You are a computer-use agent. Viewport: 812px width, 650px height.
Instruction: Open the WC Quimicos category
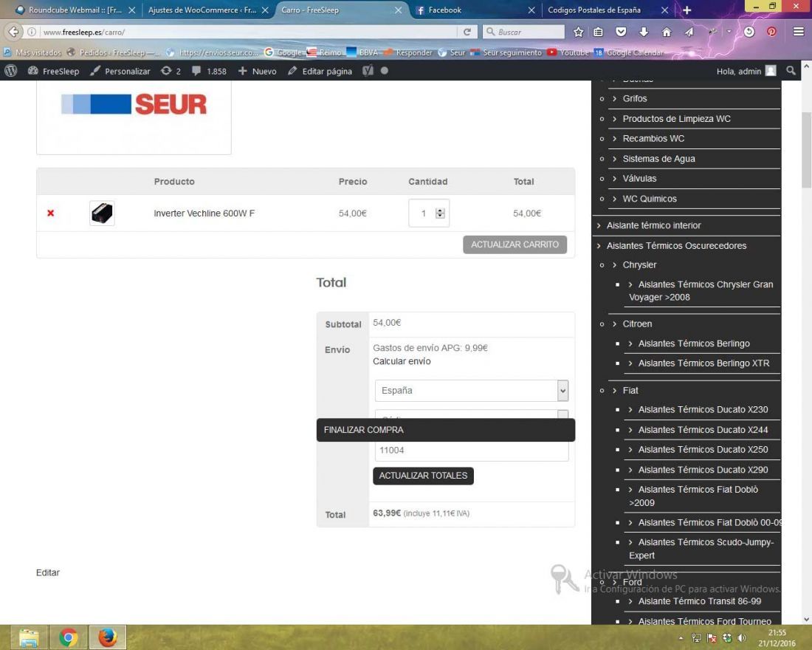coord(650,199)
